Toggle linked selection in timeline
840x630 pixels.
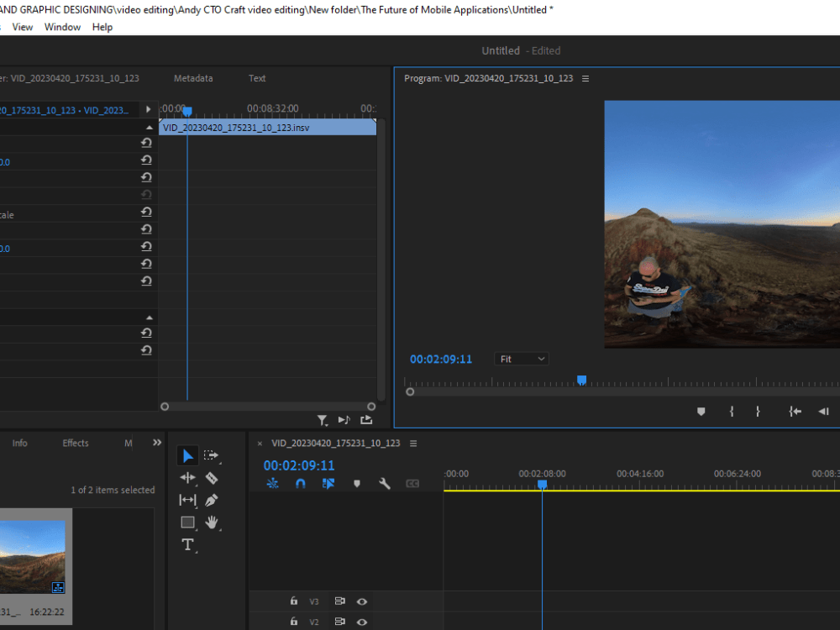(328, 484)
